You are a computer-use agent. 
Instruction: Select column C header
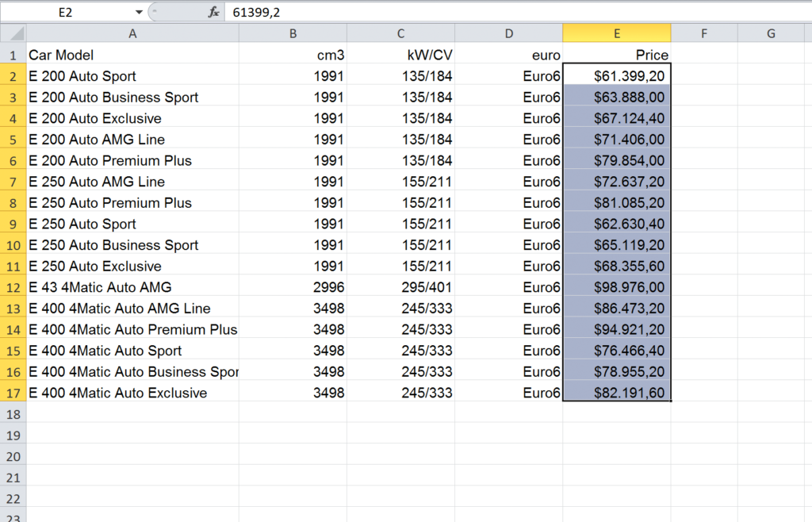click(400, 33)
